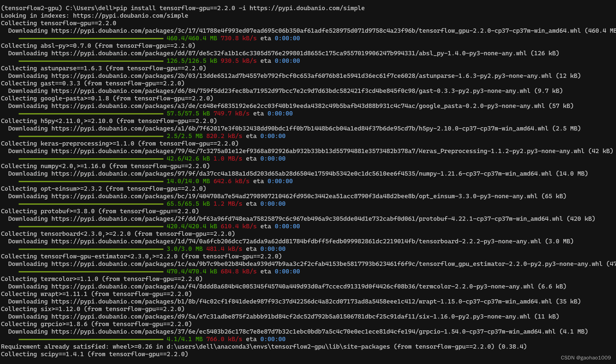Image resolution: width=616 pixels, height=364 pixels.
Task: Click 'Collecting astunparse==1.6.3' line
Action: [x=103, y=68]
